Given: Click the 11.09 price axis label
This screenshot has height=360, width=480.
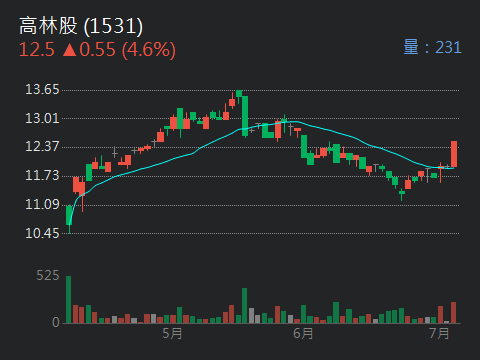Looking at the screenshot, I should tap(42, 204).
